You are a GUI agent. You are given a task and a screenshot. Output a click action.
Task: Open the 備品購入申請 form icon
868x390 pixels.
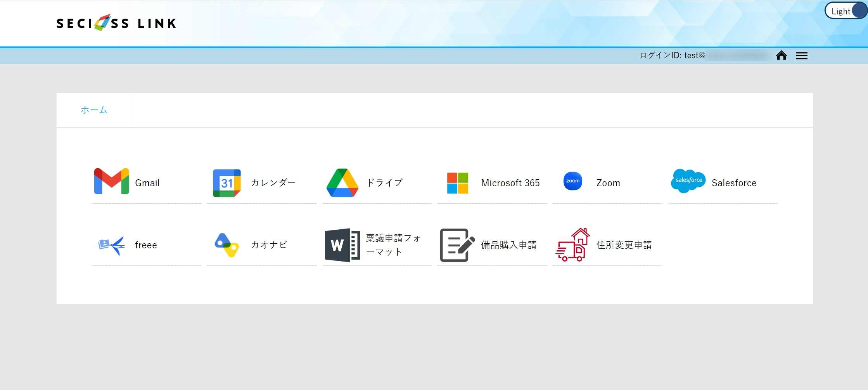[x=458, y=245]
